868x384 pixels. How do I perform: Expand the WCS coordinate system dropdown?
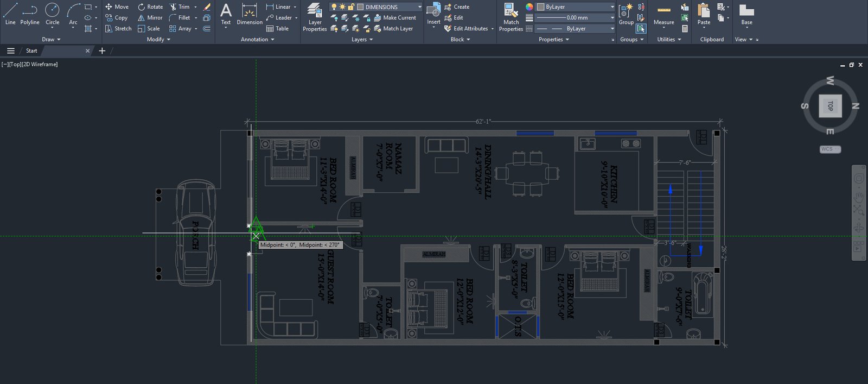click(x=830, y=149)
